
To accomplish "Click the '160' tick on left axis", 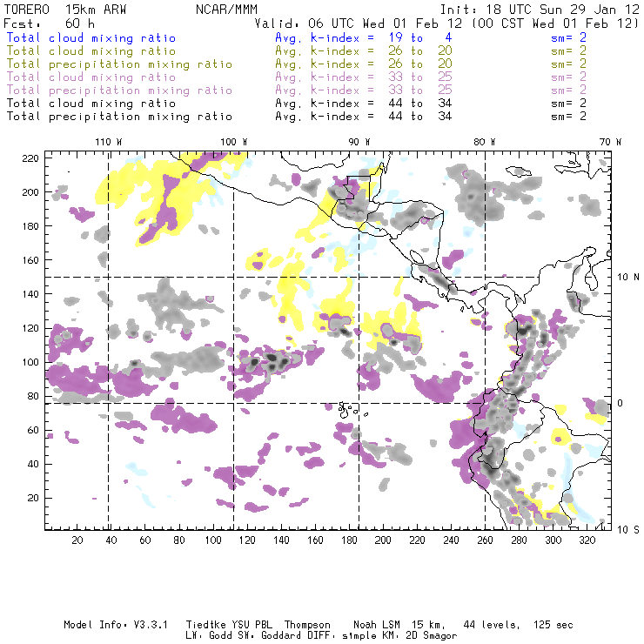I will pyautogui.click(x=30, y=260).
